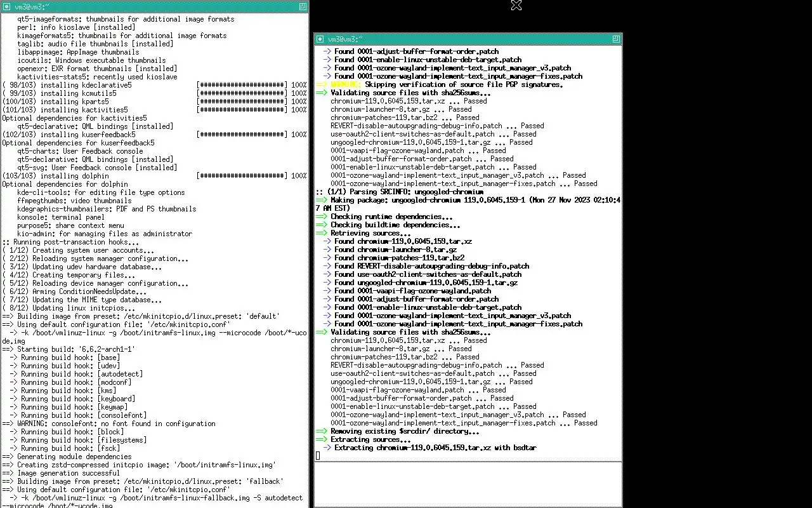Screen dimensions: 812x508
Task: Click '(101/103) installing kactivities5' text
Action: [x=65, y=110]
